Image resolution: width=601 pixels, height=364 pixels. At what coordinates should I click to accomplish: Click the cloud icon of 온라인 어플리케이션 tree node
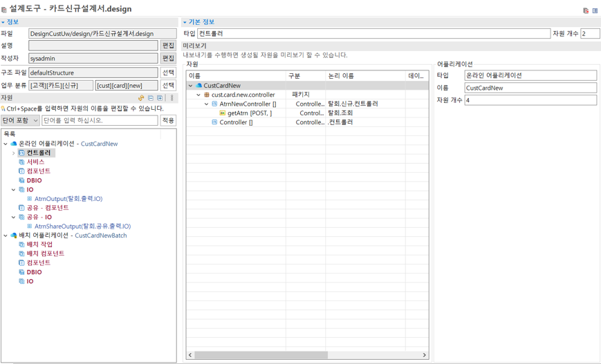14,144
